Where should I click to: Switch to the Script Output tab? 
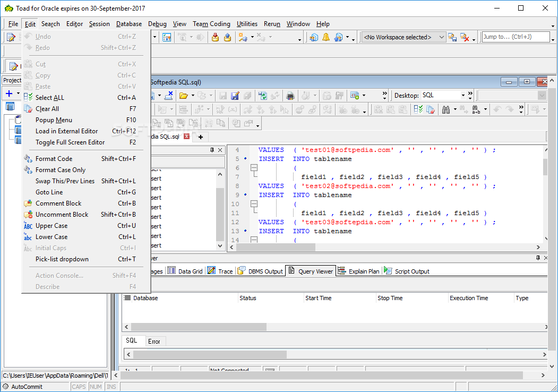(x=406, y=271)
